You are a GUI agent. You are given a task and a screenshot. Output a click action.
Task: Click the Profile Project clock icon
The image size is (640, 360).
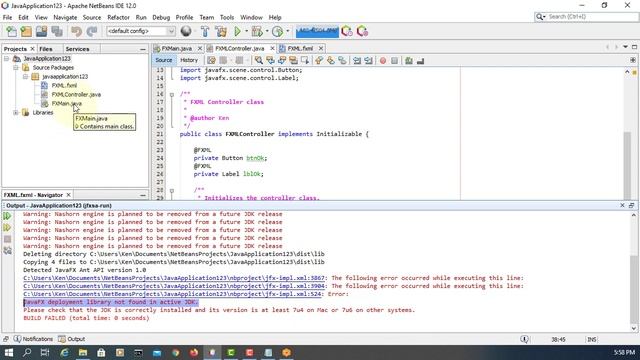pyautogui.click(x=278, y=31)
